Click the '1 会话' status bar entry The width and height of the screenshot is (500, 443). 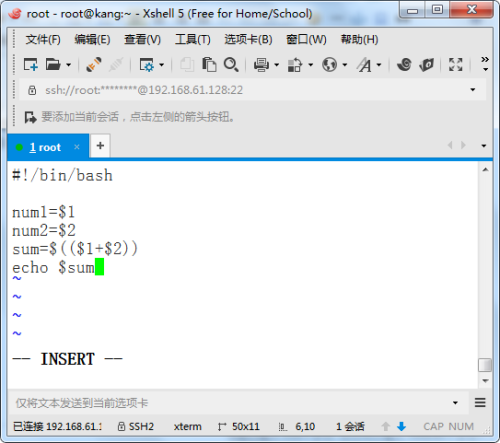pos(350,426)
